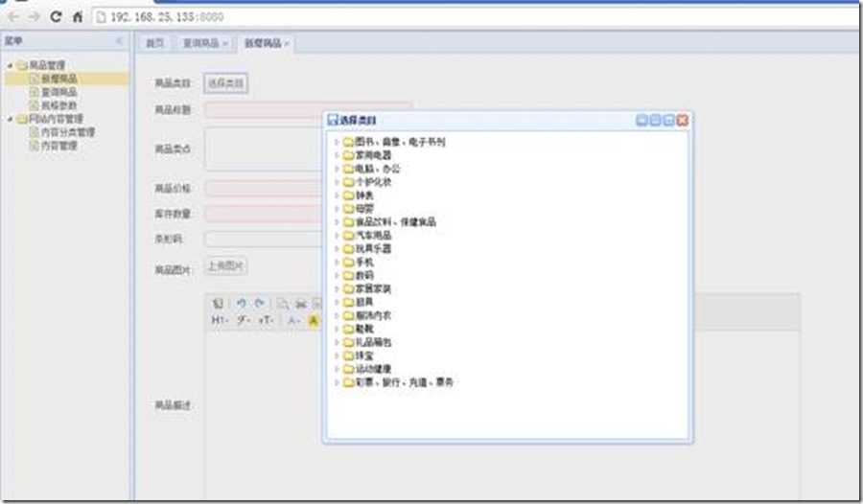The width and height of the screenshot is (863, 504).
Task: Select the 礼品箱包 category label
Action: 373,342
